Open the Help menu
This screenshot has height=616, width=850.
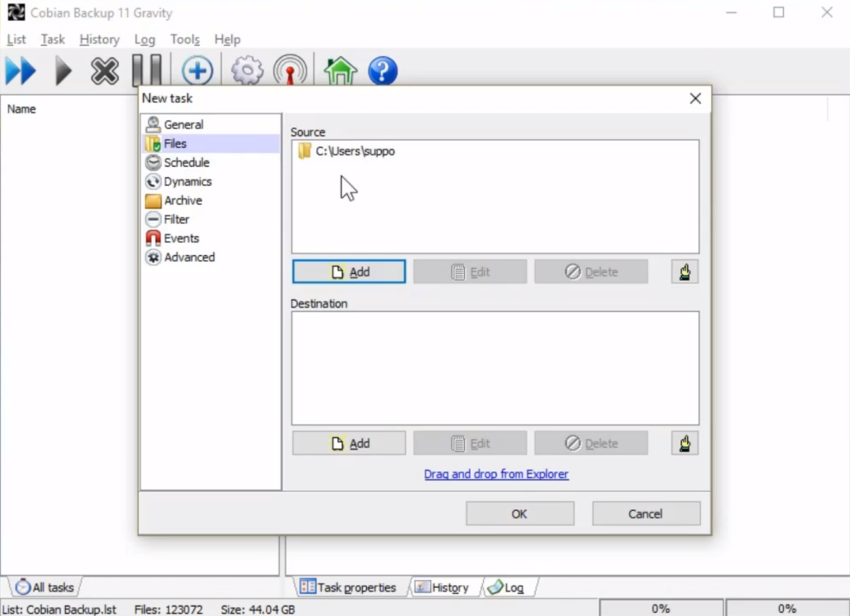click(227, 39)
